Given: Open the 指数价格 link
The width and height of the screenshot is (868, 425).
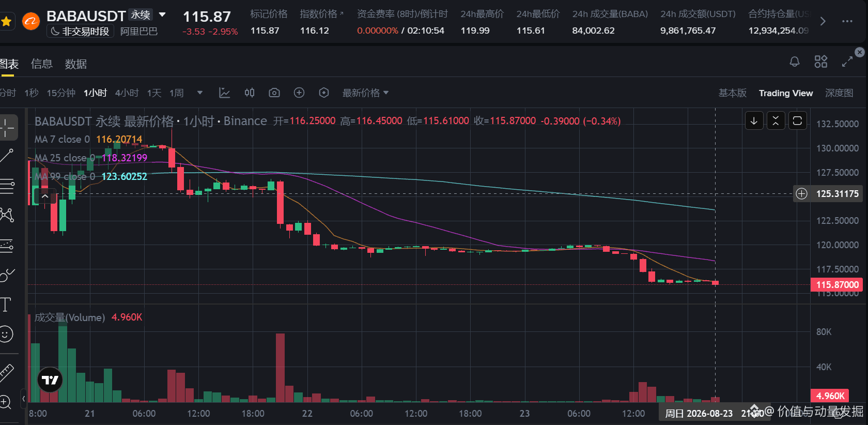Looking at the screenshot, I should point(321,14).
